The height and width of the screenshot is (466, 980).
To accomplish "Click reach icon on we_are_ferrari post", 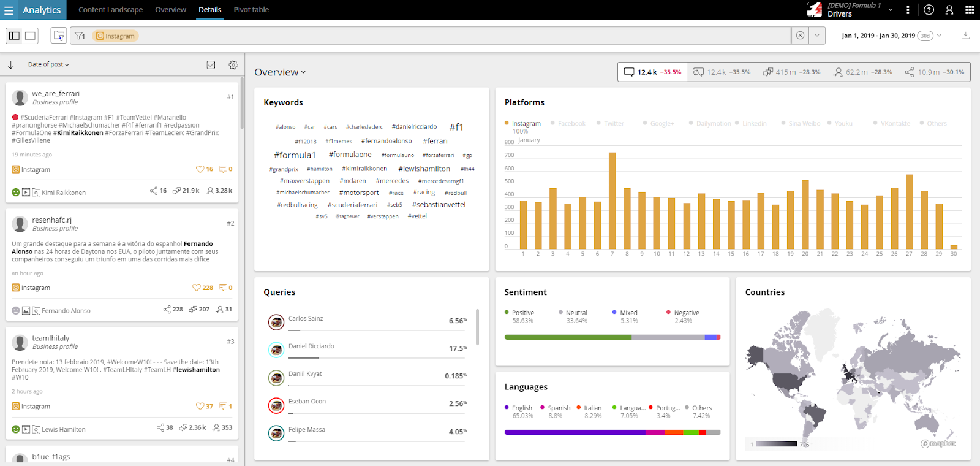I will click(176, 191).
